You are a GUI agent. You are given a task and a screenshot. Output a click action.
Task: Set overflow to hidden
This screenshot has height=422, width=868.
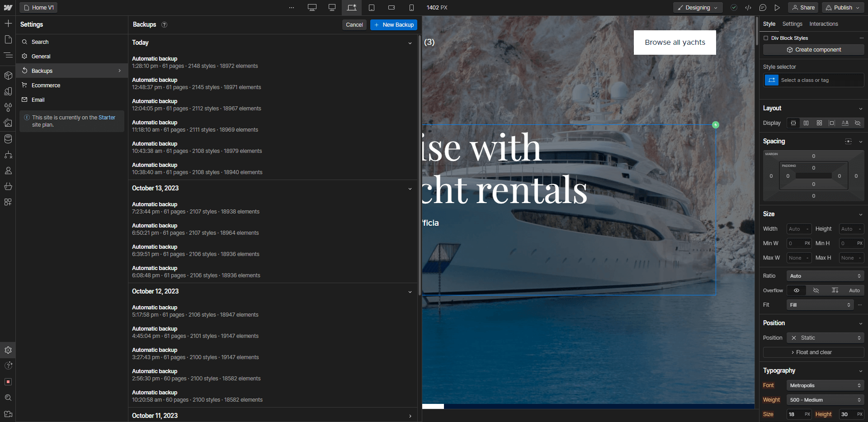tap(816, 290)
